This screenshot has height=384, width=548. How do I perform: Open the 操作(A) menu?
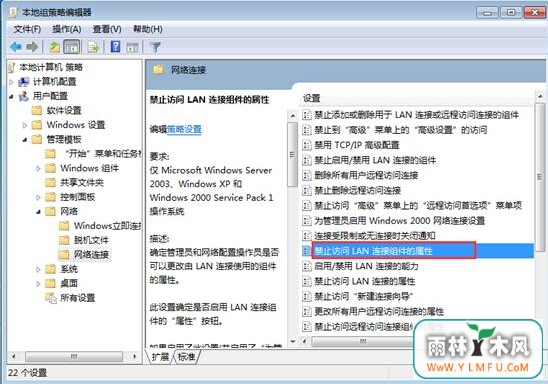point(66,29)
